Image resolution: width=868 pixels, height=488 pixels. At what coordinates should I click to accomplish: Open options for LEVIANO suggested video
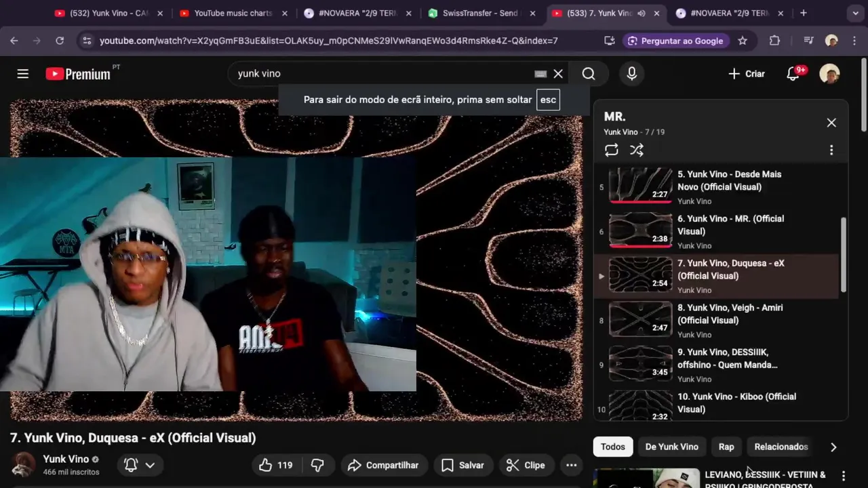click(x=844, y=476)
